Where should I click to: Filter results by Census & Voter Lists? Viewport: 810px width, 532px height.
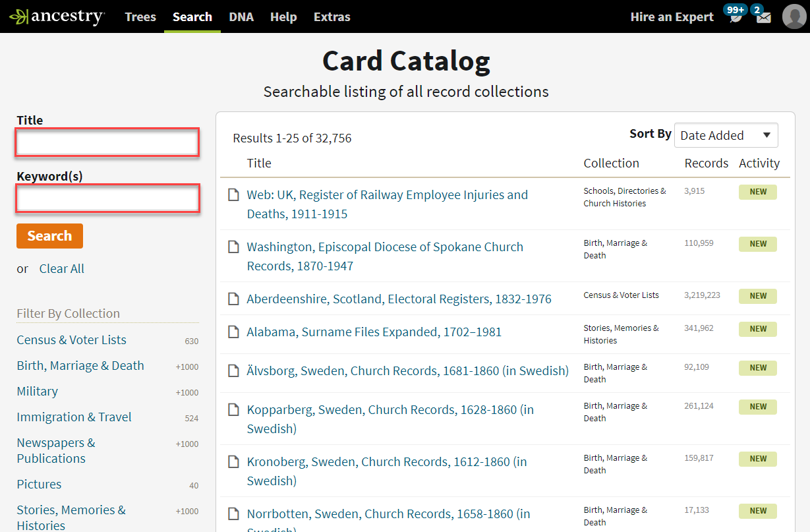pos(71,340)
